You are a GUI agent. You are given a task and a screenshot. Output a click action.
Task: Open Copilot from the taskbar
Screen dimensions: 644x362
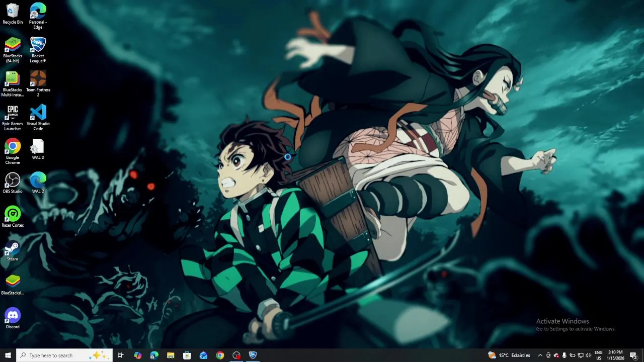[137, 355]
